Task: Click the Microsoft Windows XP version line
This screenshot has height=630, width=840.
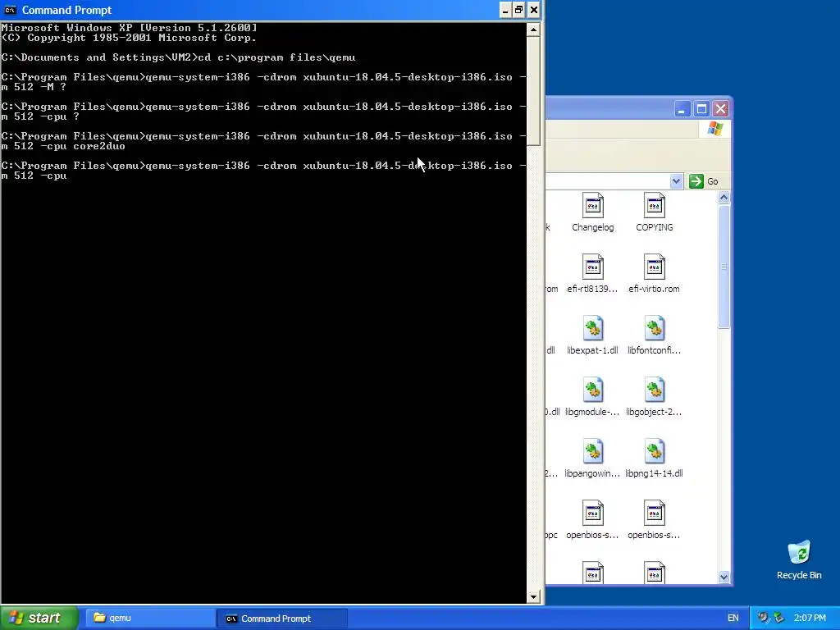Action: pos(129,28)
